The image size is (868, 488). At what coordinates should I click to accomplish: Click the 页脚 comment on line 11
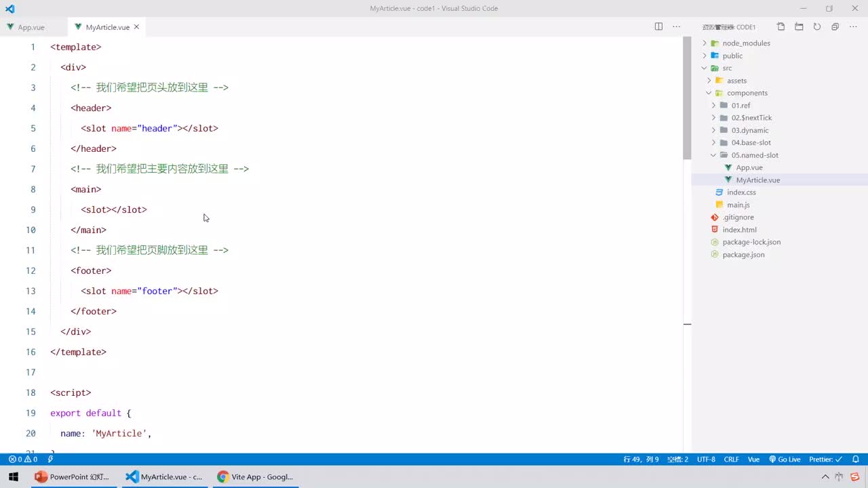pos(149,250)
